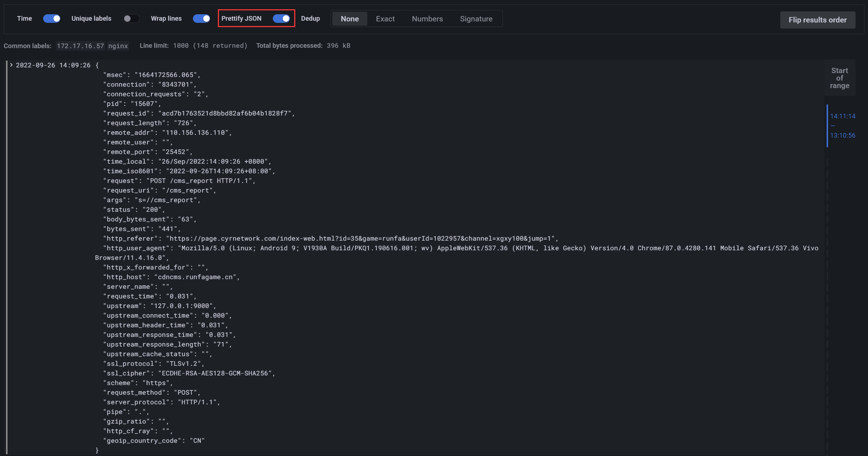
Task: Click the log timestamp 2022-09-26 14:09:26
Action: tap(53, 65)
